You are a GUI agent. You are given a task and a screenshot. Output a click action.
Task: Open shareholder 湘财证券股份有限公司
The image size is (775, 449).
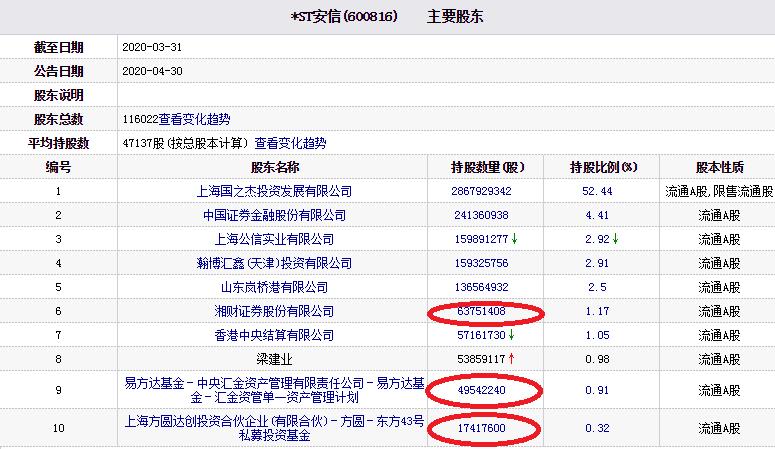[275, 311]
